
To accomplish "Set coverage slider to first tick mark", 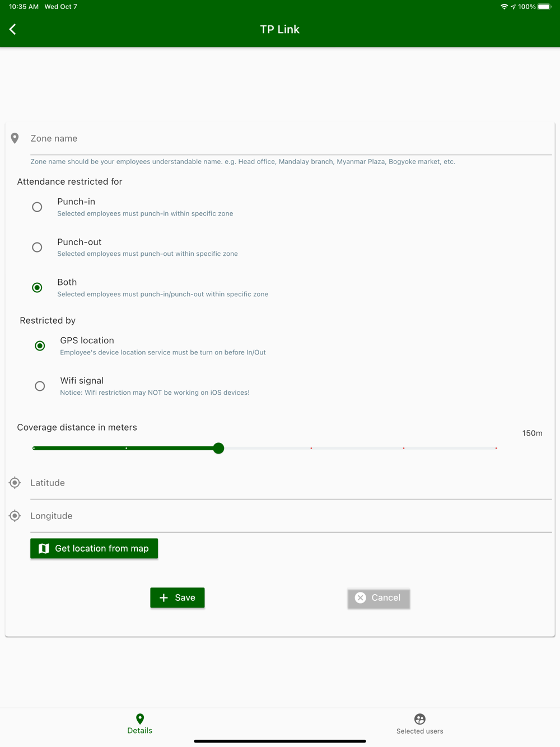I will 34,448.
